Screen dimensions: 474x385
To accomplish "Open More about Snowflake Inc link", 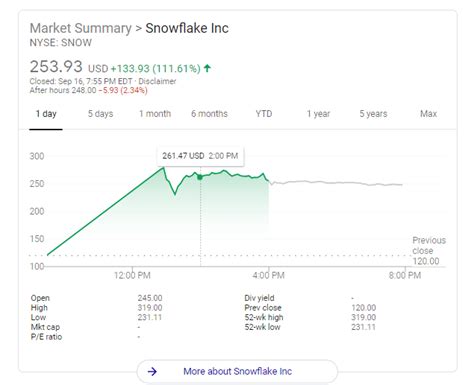I will tap(237, 371).
